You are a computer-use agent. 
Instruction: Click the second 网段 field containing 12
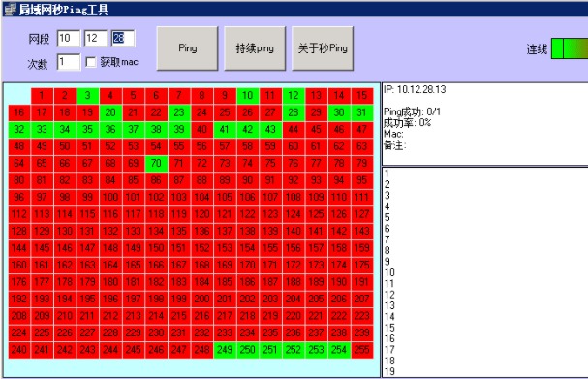(x=96, y=38)
